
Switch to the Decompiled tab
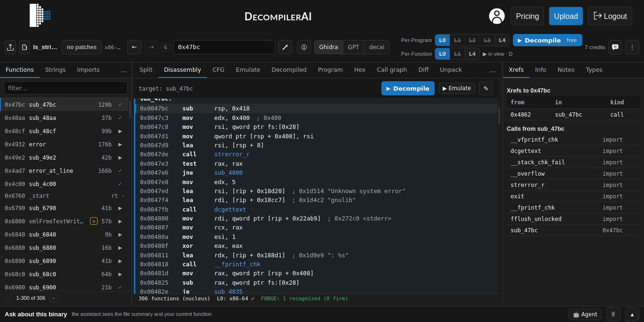click(x=289, y=70)
